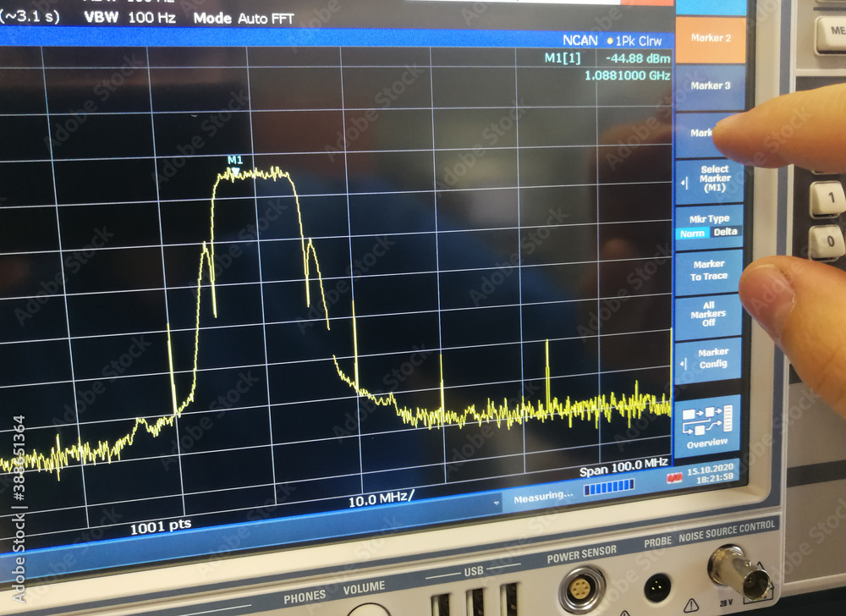Click the number 0 hardware key
This screenshot has width=846, height=616.
pos(827,242)
